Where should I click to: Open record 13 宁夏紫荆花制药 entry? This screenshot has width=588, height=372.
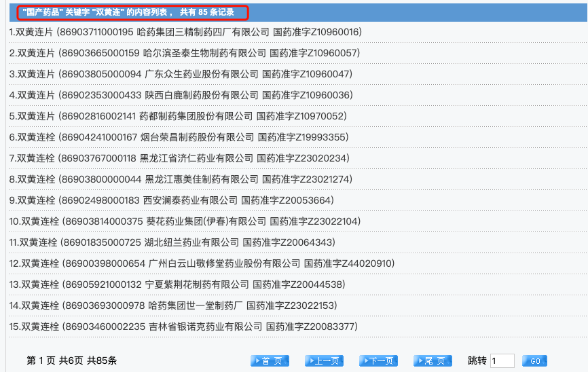[x=177, y=284]
